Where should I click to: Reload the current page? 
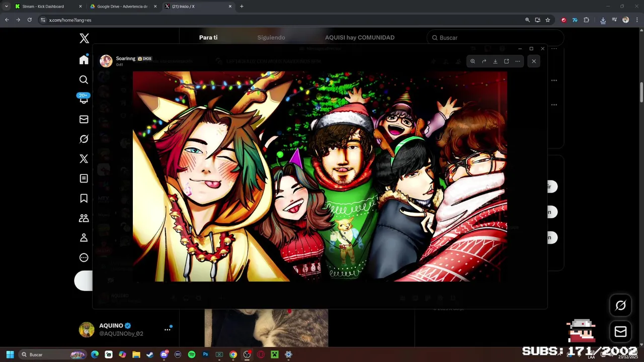(x=30, y=20)
